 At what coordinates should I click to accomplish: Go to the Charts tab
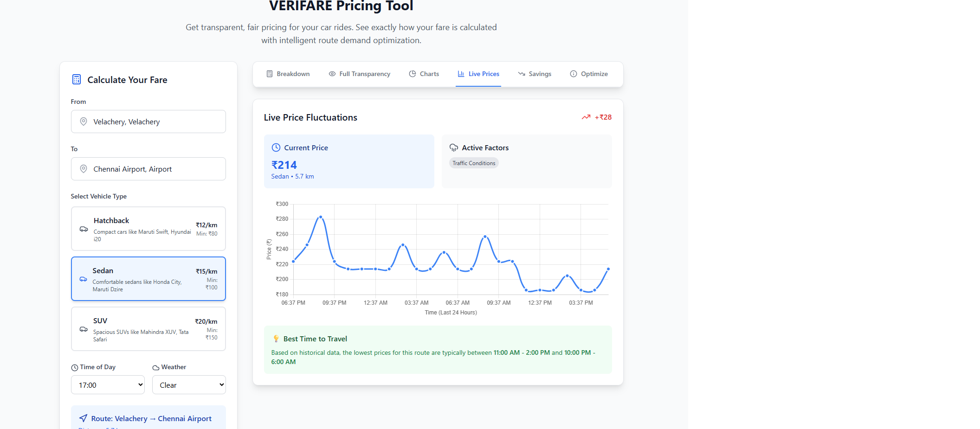[x=424, y=74]
